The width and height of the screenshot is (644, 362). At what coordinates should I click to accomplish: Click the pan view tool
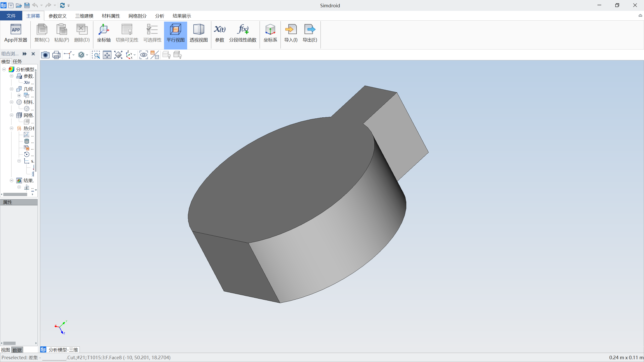[x=107, y=55]
